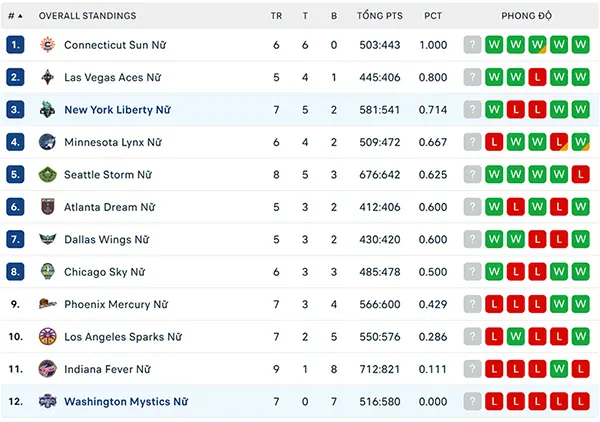Click the Minnesota Lynx team logo

[47, 142]
